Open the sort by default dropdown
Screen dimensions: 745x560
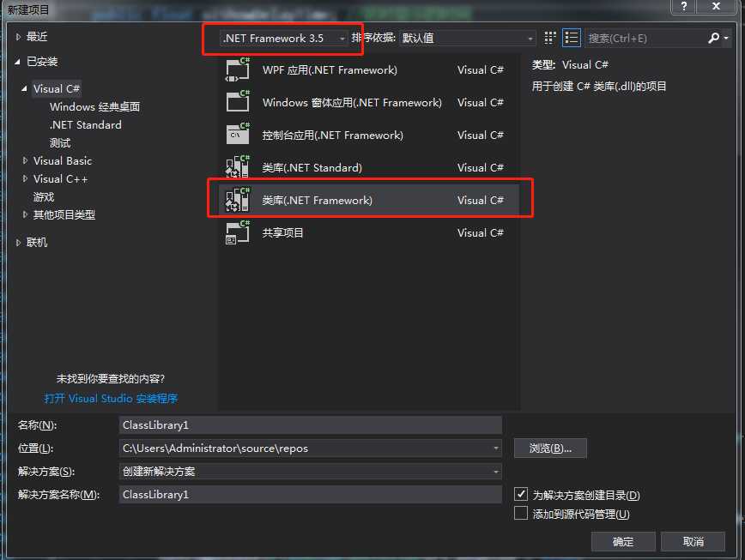tap(468, 38)
